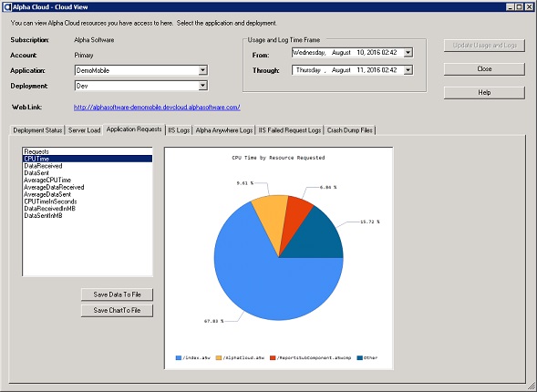Viewport: 537px width, 392px height.
Task: Click the 6.84 % chart label
Action: click(328, 187)
